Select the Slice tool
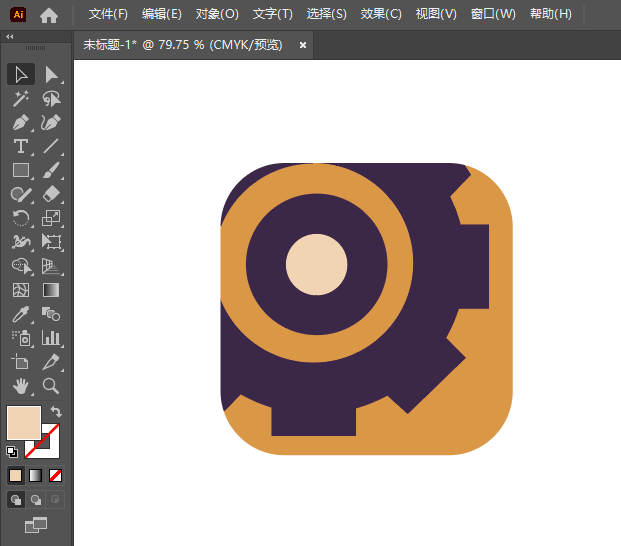The width and height of the screenshot is (621, 546). click(51, 362)
